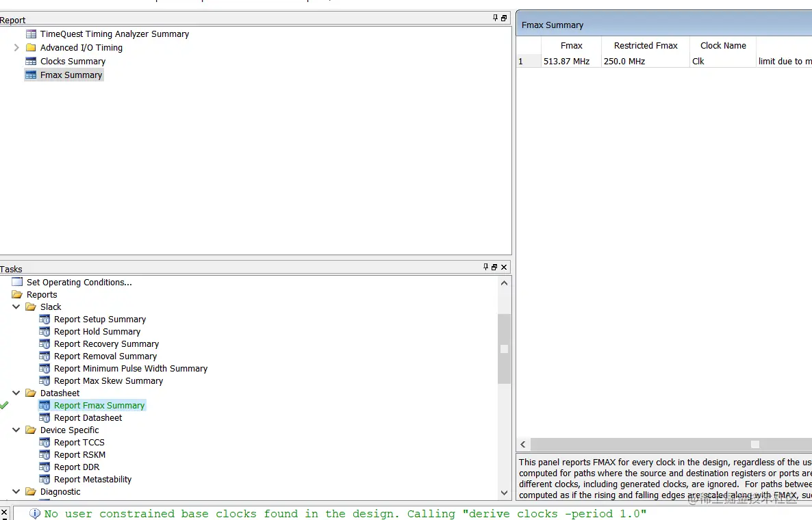Select the Clk clock name cell
The image size is (812, 520).
pos(723,61)
